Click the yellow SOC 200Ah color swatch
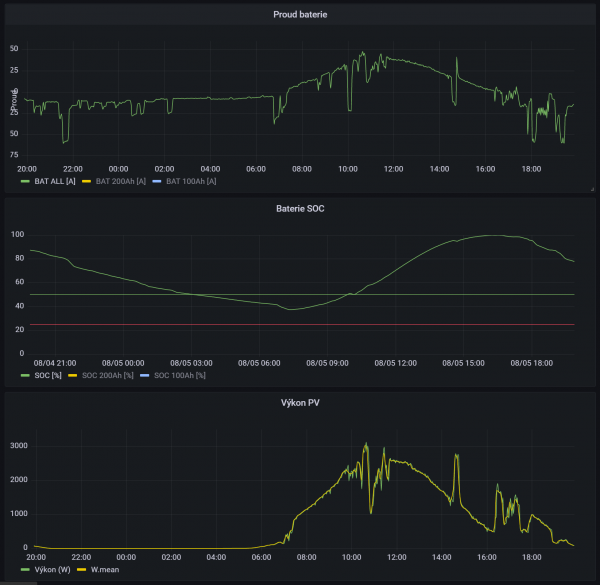Viewport: 600px width, 585px height. 73,375
